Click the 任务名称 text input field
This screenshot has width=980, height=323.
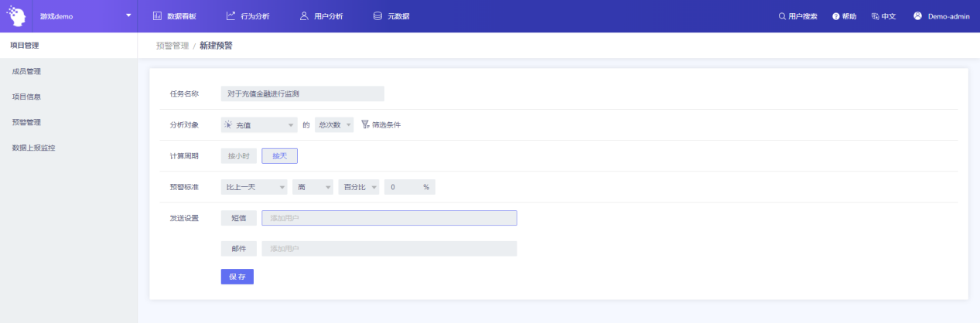(x=302, y=93)
